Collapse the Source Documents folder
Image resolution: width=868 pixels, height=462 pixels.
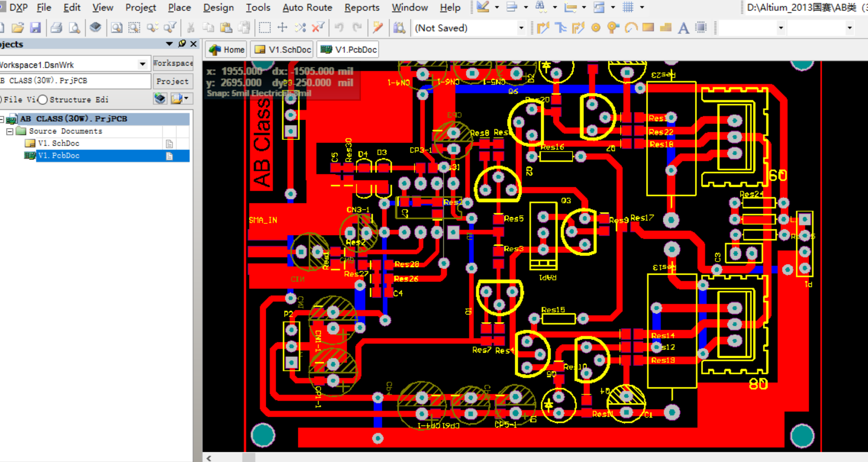click(x=10, y=131)
